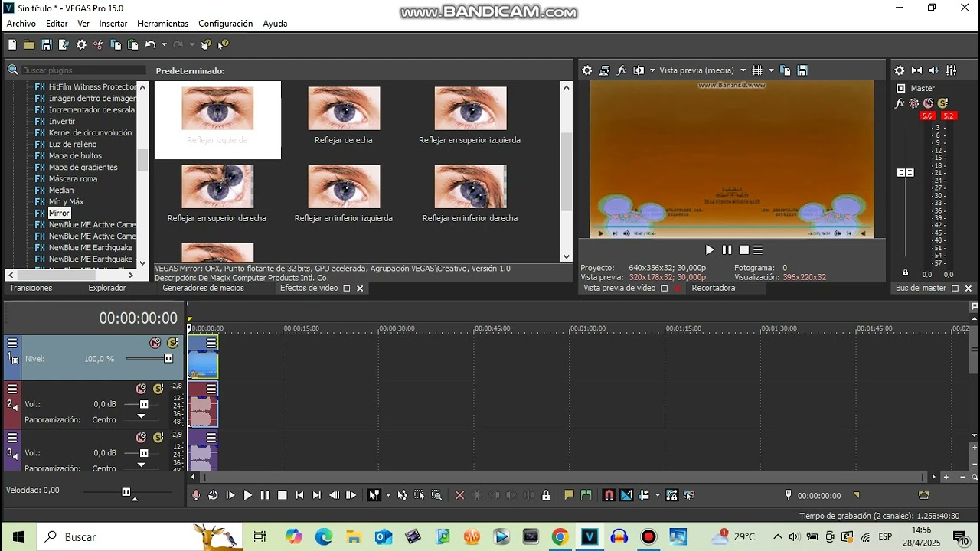
Task: Undo the last action arrow
Action: 150,45
